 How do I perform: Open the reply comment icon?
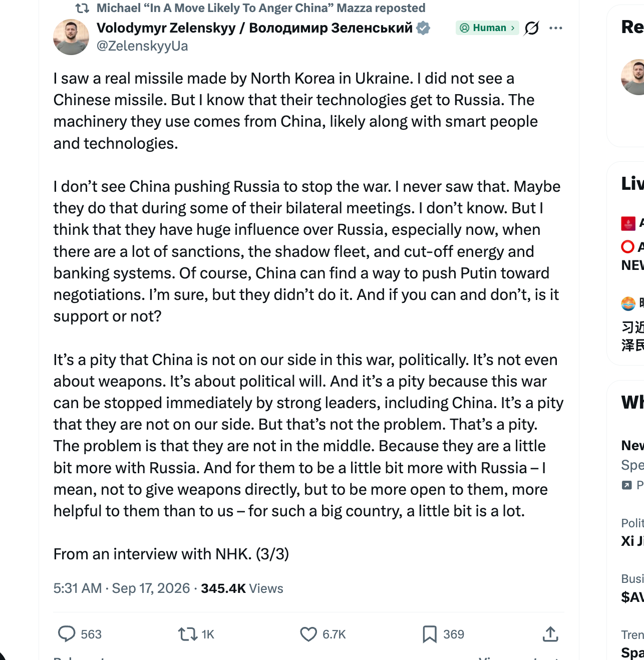click(x=67, y=634)
